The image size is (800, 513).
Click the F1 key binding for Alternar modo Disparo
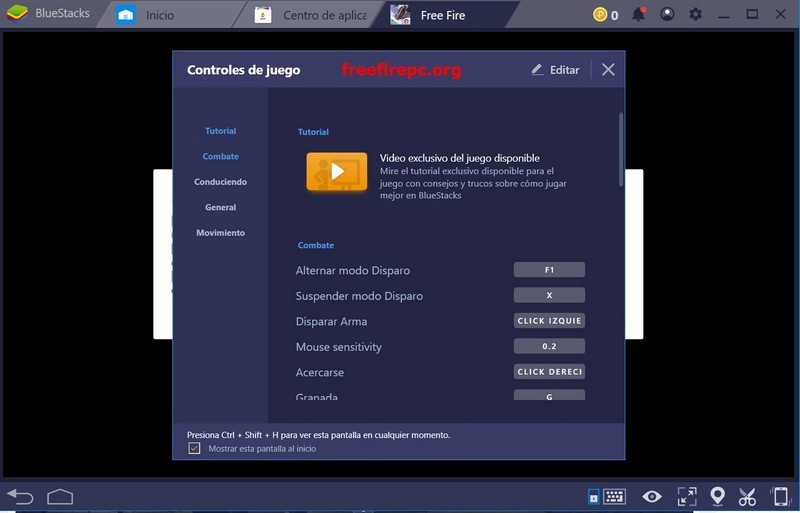(549, 270)
